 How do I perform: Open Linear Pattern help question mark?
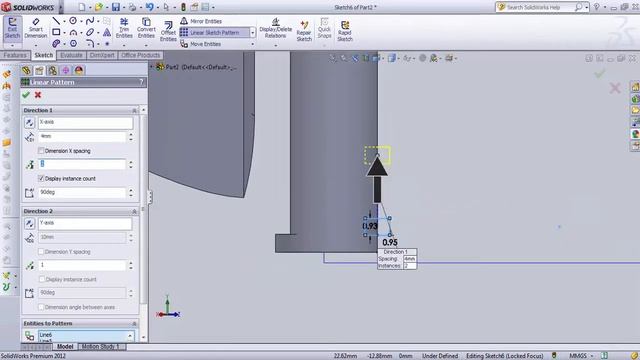(x=141, y=82)
